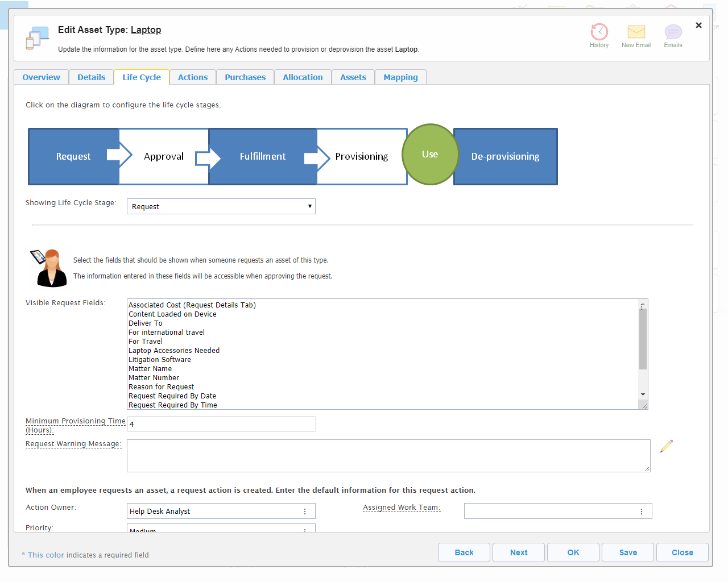Select the Approval stage in diagram
728x582 pixels.
(x=164, y=156)
